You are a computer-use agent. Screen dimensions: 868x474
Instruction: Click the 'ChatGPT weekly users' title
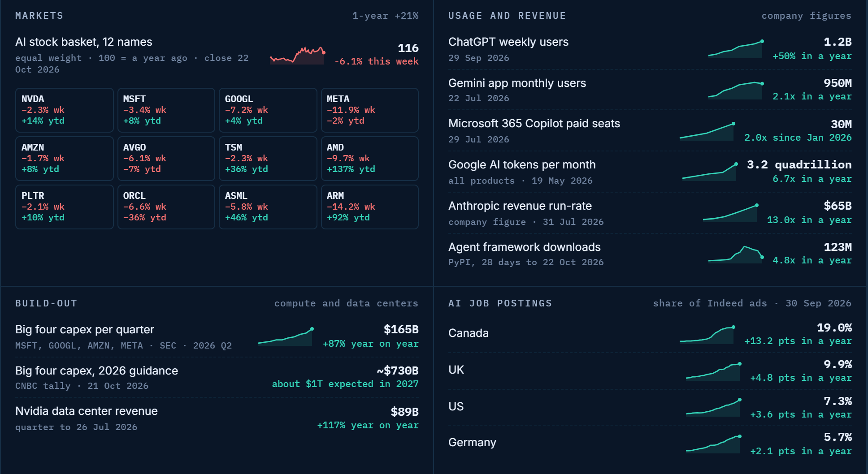pos(508,42)
